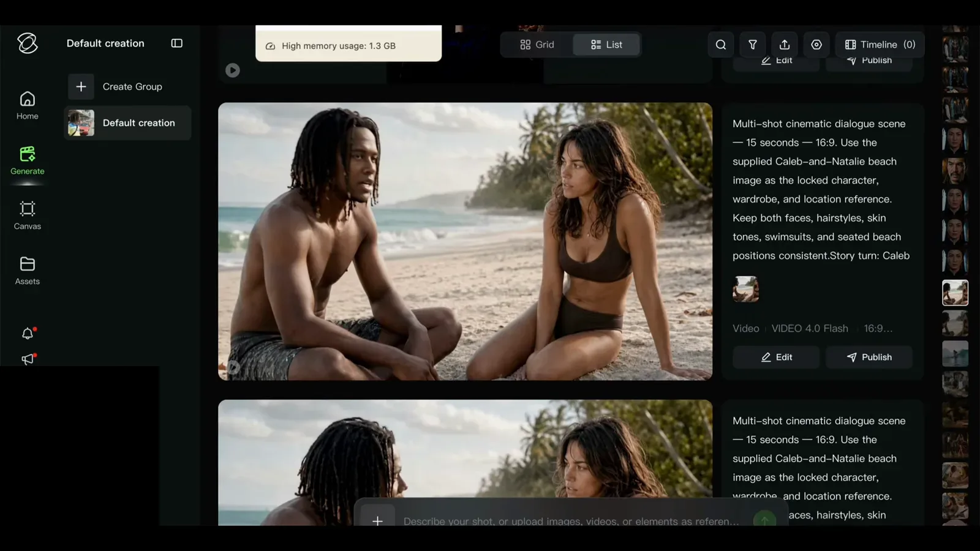
Task: Click the Create Group plus button
Action: click(81, 87)
